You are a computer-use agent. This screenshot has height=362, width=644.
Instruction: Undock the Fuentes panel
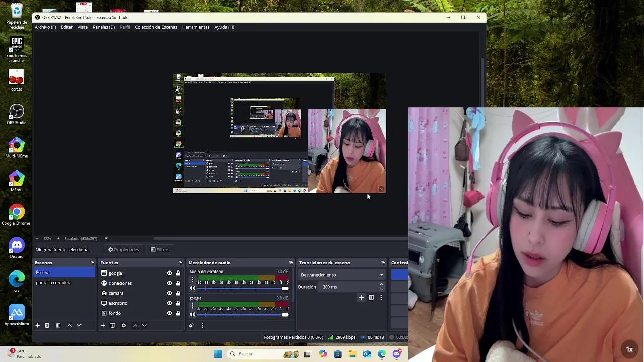click(x=180, y=262)
